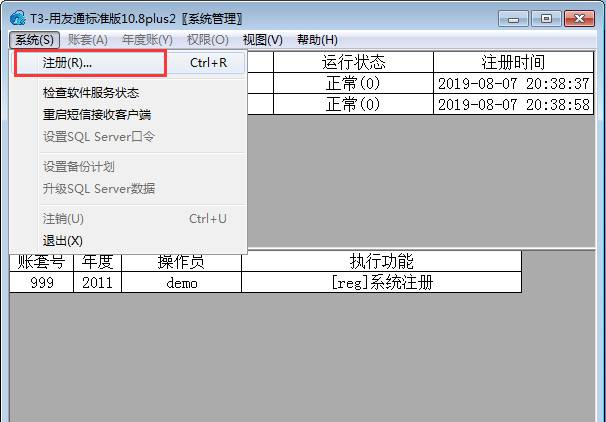The height and width of the screenshot is (422, 606).
Task: Select the 2019-08-07 20:38:37 cell
Action: (513, 83)
